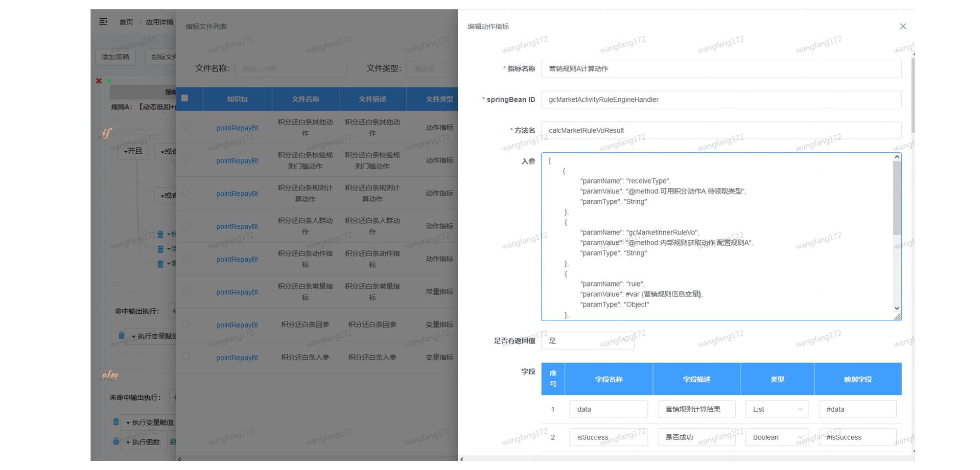Open the 文件类型 请选择 dropdown
This screenshot has height=470, width=980.
(432, 69)
